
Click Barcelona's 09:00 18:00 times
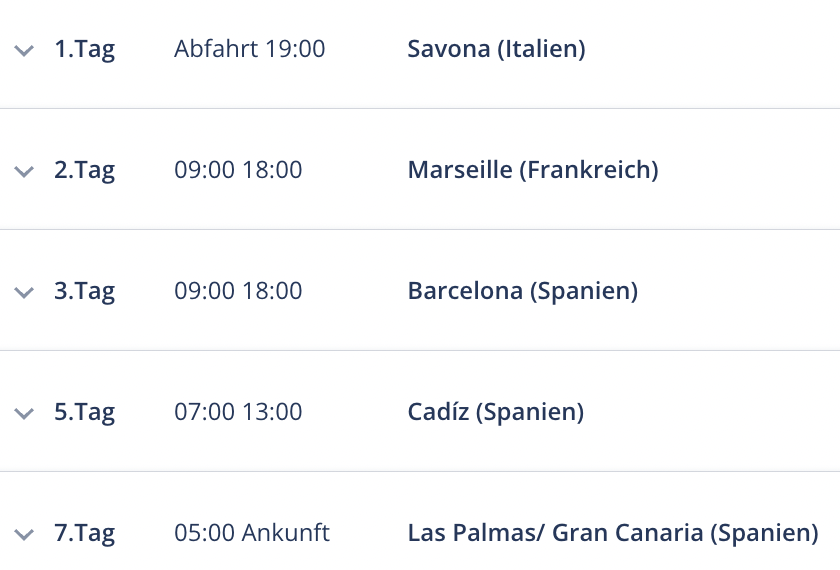pos(238,291)
